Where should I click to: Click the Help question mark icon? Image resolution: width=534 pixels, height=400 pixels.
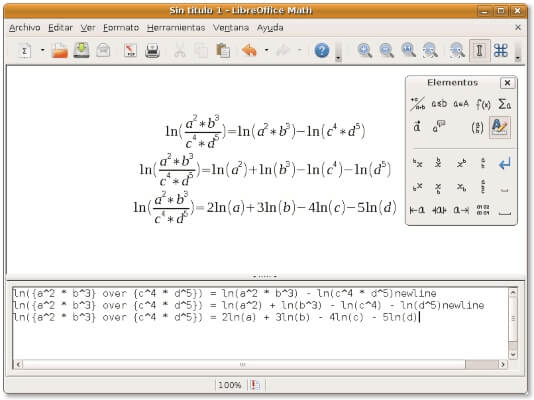[321, 51]
